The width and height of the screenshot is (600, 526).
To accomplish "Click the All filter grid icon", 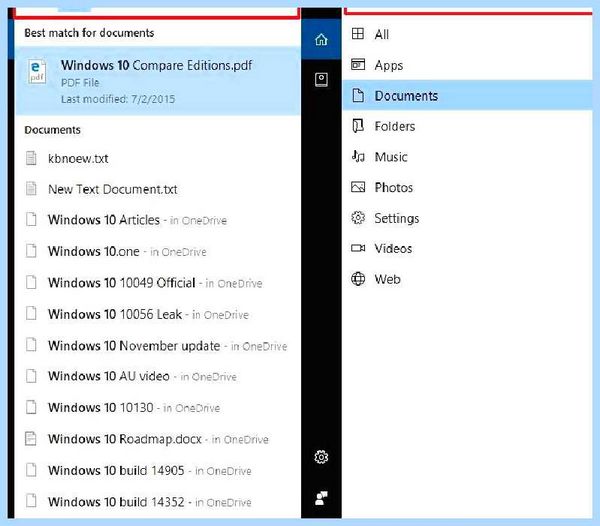I will (358, 34).
